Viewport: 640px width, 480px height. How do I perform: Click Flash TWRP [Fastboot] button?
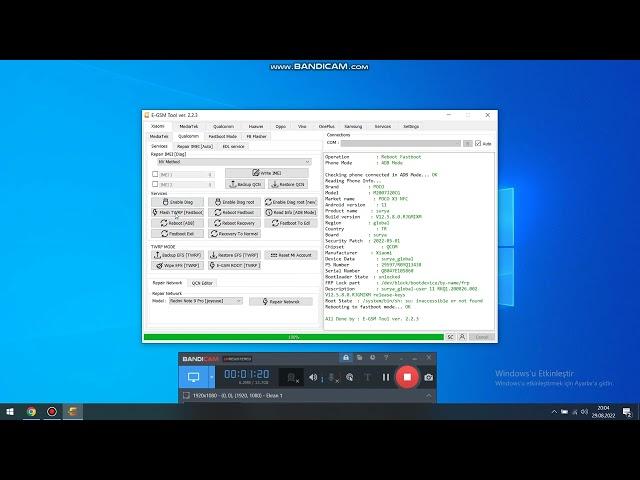tap(177, 213)
